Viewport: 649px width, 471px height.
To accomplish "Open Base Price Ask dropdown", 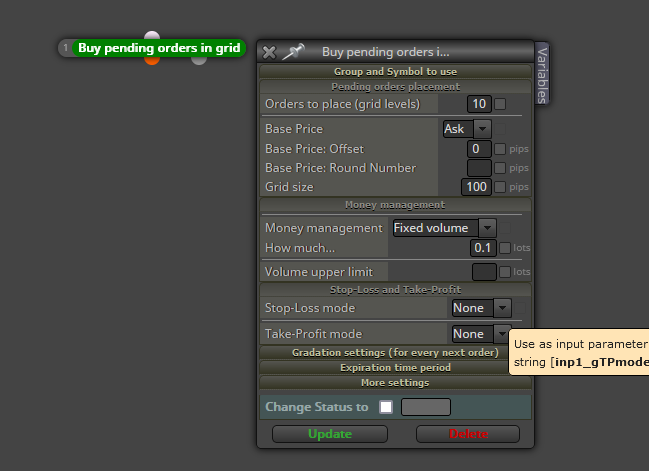I will pos(467,129).
